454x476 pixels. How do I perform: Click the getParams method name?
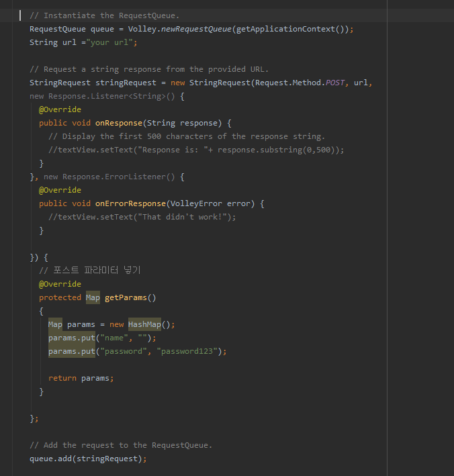tap(126, 297)
